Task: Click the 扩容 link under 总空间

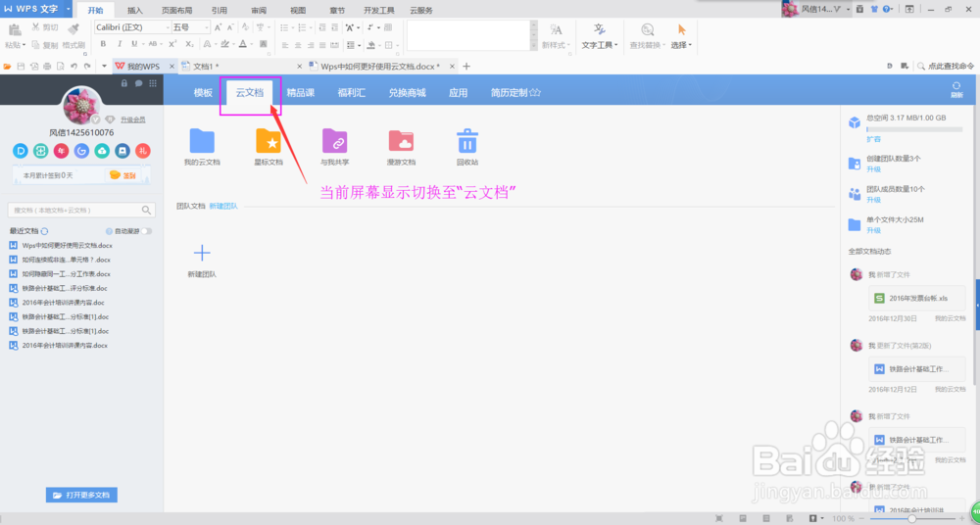Action: pos(873,139)
